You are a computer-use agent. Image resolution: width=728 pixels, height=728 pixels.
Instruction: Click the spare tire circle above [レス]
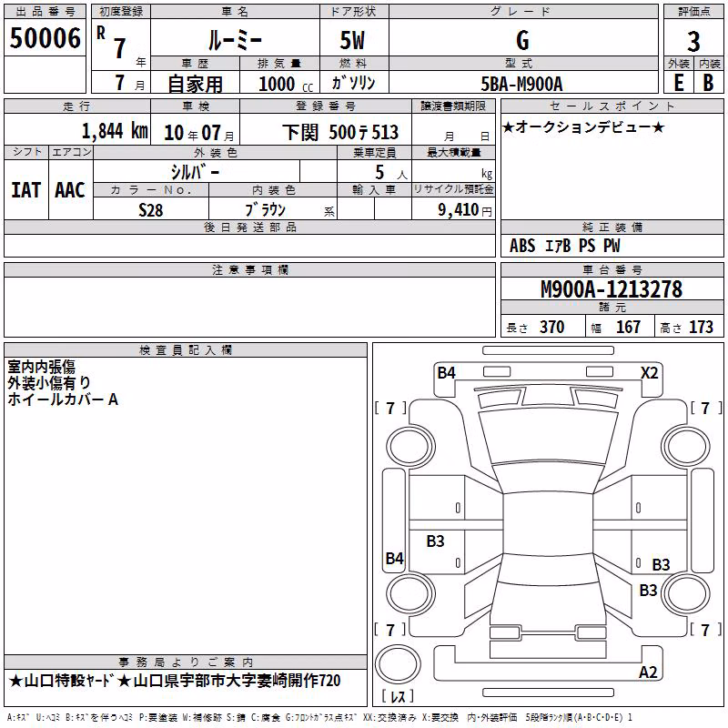398,664
